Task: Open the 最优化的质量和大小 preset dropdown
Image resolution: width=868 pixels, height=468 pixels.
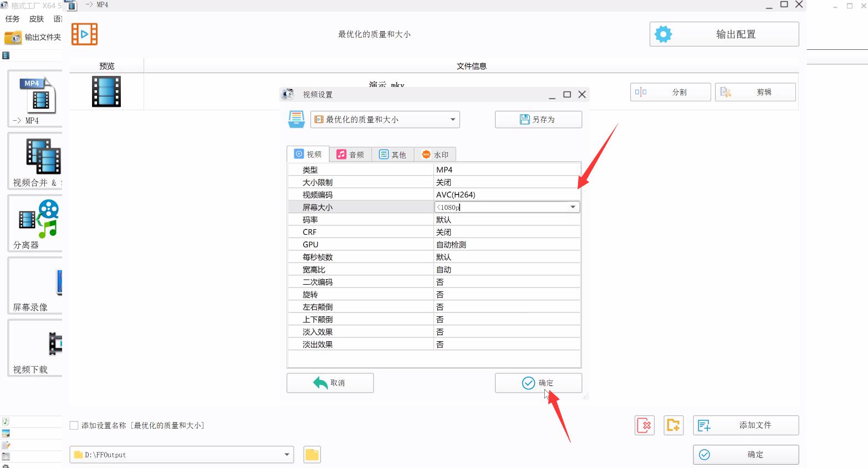Action: tap(385, 120)
